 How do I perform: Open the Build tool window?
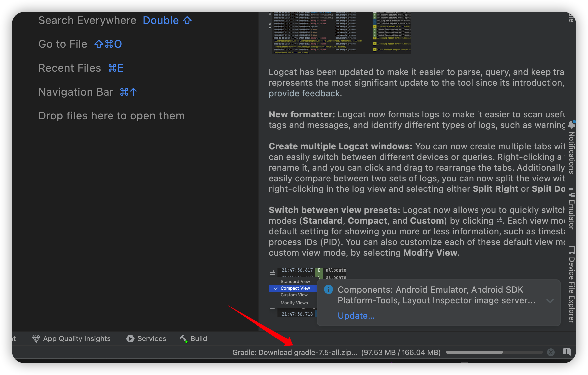[x=193, y=338]
